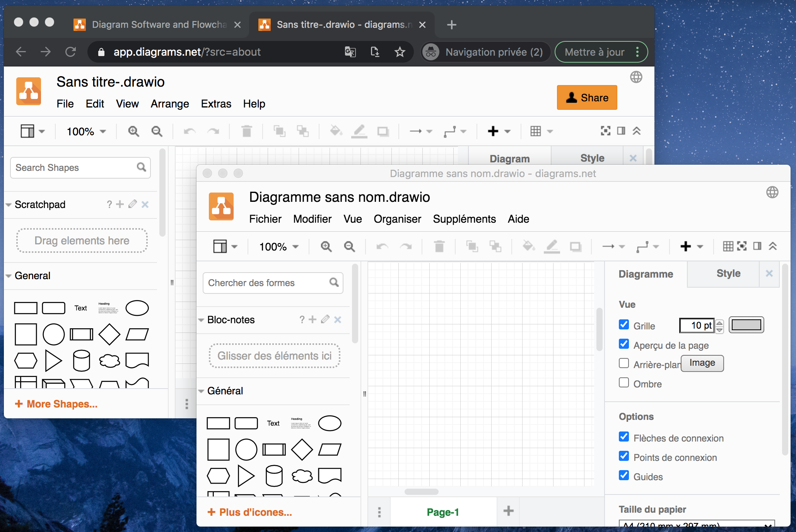
Task: Click the Image background button
Action: click(702, 363)
